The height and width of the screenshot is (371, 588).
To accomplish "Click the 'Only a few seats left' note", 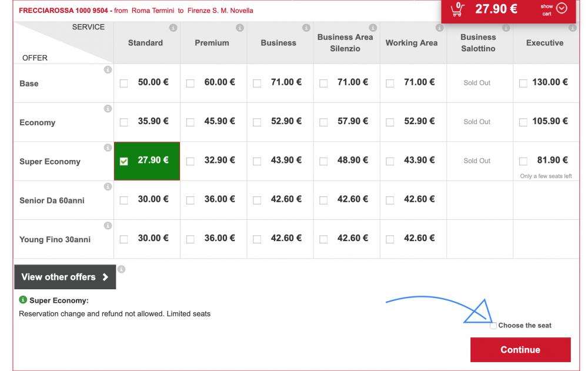I will 546,176.
